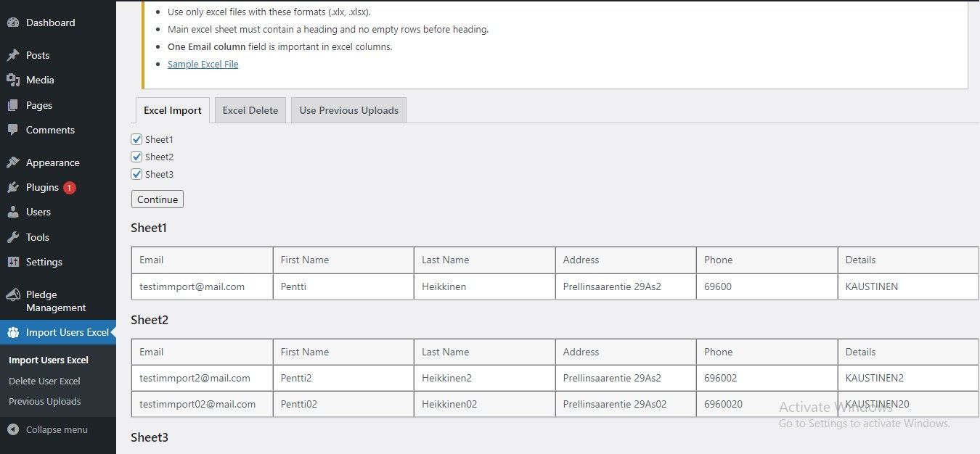Open Delete User Excel submenu item
Screen dimensions: 980x454
tap(44, 381)
